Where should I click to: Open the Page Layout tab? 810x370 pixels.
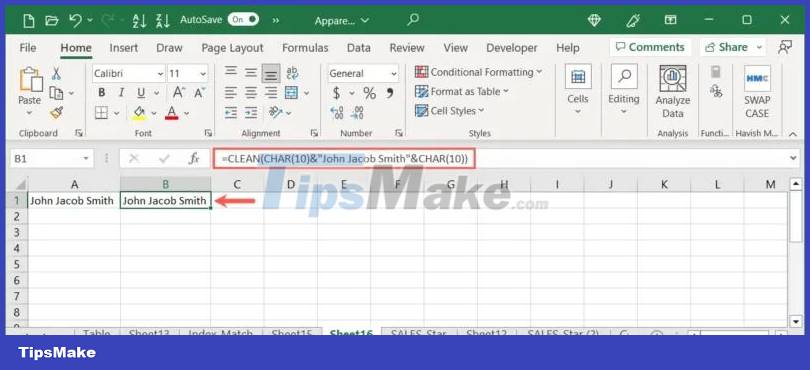(x=232, y=48)
